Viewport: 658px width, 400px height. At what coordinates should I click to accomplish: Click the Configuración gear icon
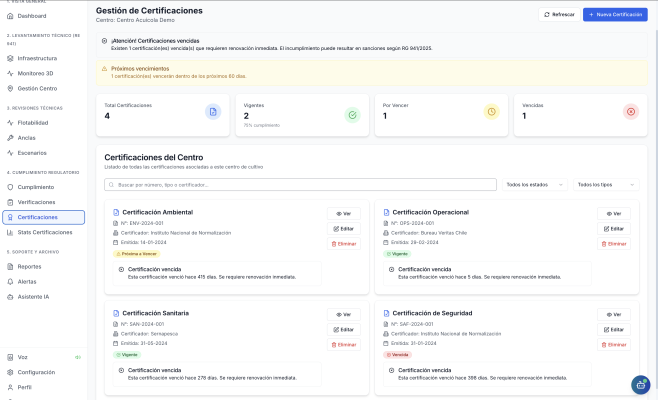(10, 372)
